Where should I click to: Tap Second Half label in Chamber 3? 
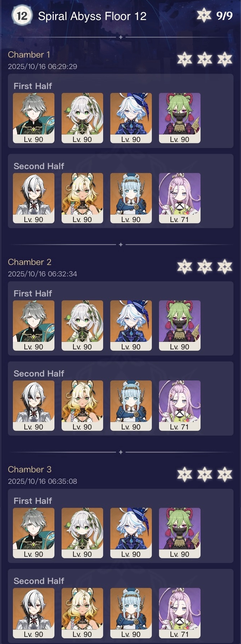pos(39,581)
